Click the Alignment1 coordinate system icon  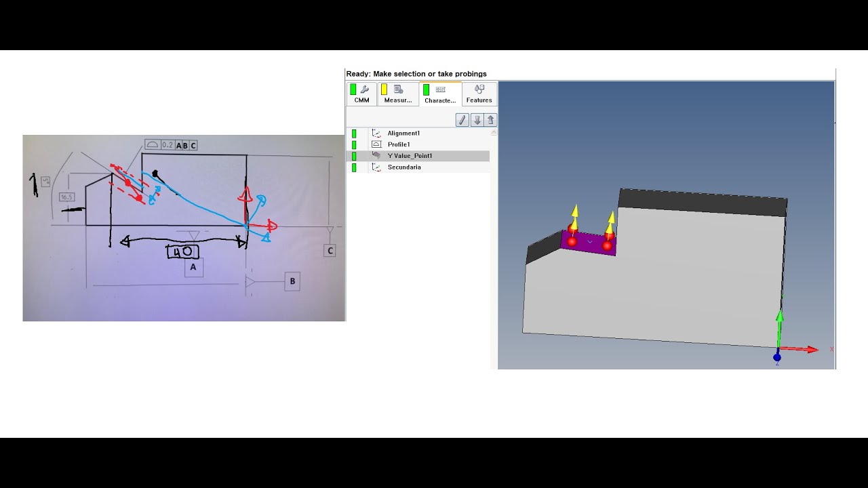tap(376, 134)
